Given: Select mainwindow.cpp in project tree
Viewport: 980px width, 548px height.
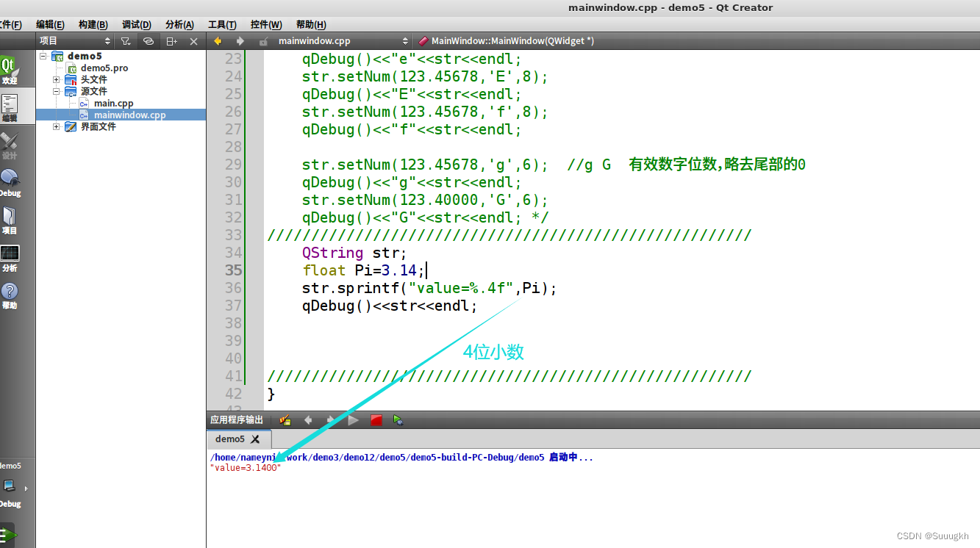Looking at the screenshot, I should coord(129,115).
